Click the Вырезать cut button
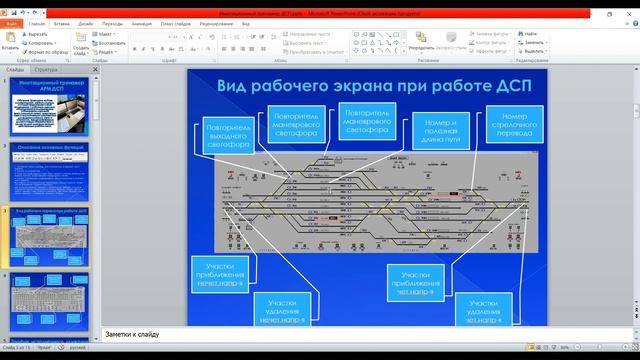640x360 pixels. [x=35, y=34]
